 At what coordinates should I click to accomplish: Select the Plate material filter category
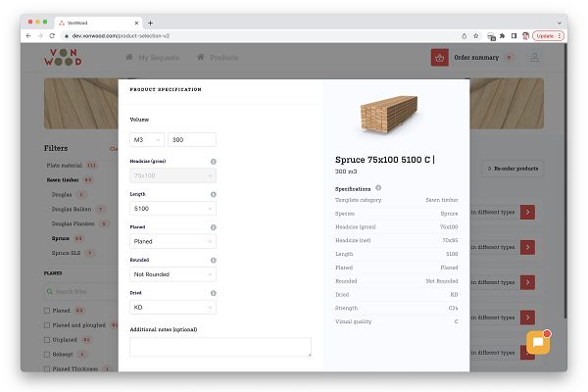coord(64,166)
